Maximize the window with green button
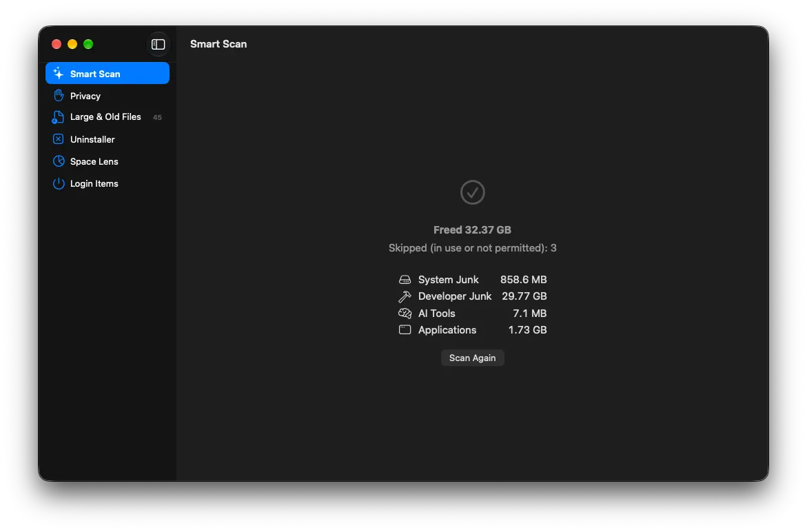 click(88, 44)
